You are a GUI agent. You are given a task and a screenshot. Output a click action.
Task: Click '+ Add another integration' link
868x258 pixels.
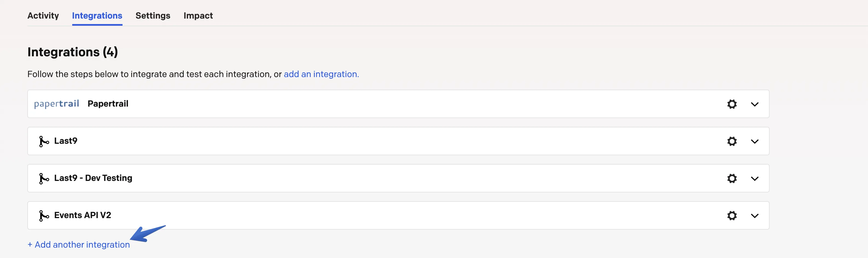(x=79, y=245)
